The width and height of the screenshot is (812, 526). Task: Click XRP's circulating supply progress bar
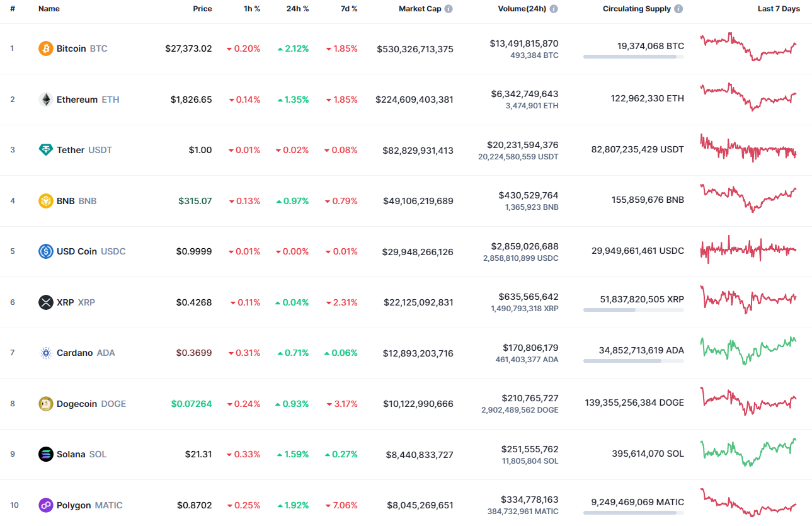[633, 309]
